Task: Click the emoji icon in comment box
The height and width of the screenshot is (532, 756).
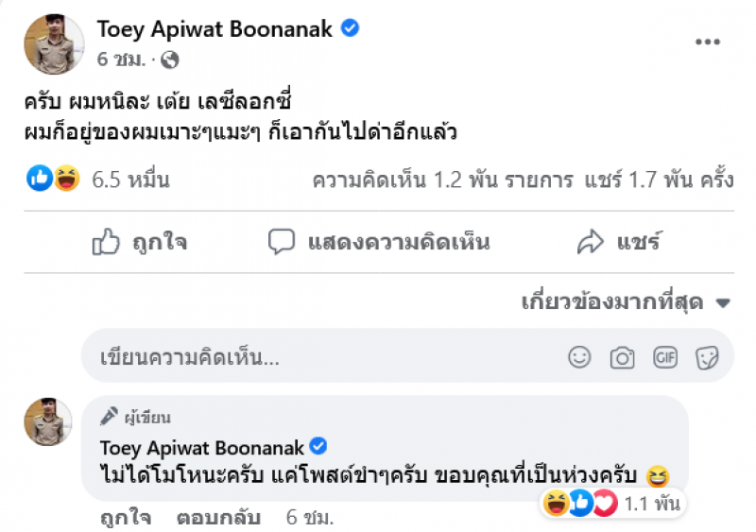Action: tap(579, 357)
